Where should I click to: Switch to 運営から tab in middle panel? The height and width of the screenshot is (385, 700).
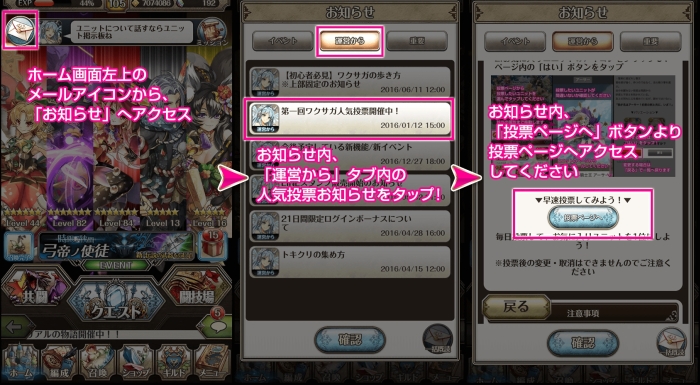point(350,41)
